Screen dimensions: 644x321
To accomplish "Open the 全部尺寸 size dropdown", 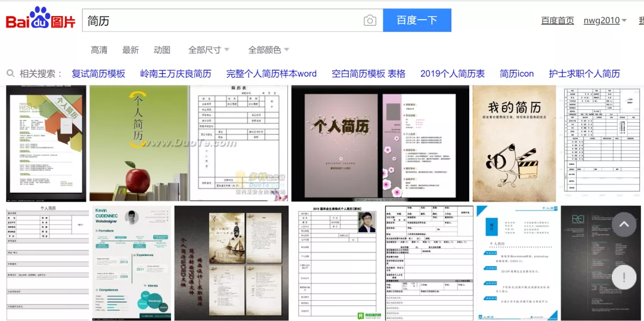I will 209,50.
